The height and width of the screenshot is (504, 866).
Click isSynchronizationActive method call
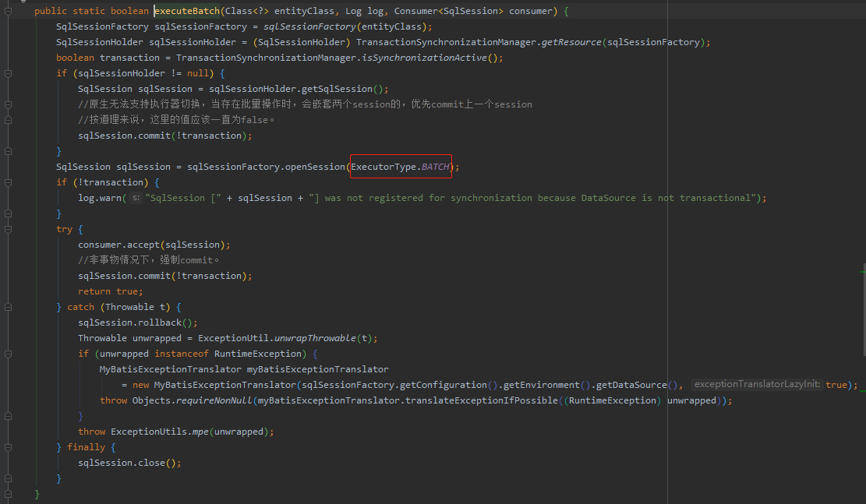point(424,58)
